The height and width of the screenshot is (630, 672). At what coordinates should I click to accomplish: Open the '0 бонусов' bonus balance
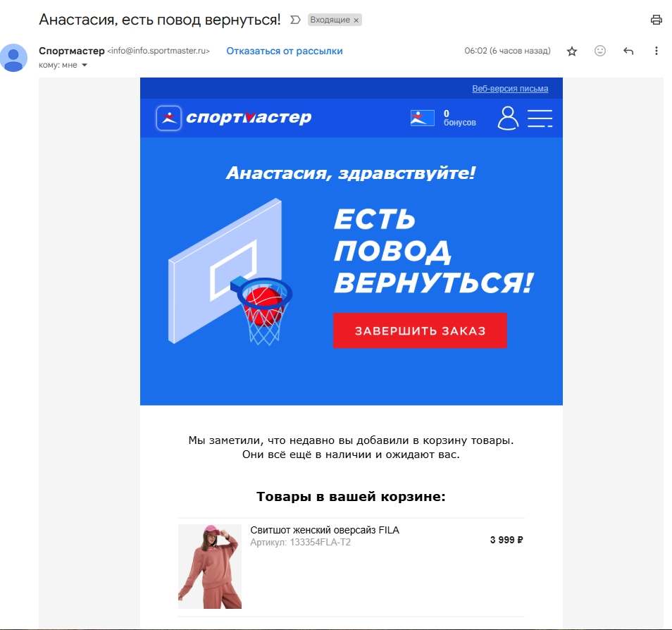pos(460,118)
